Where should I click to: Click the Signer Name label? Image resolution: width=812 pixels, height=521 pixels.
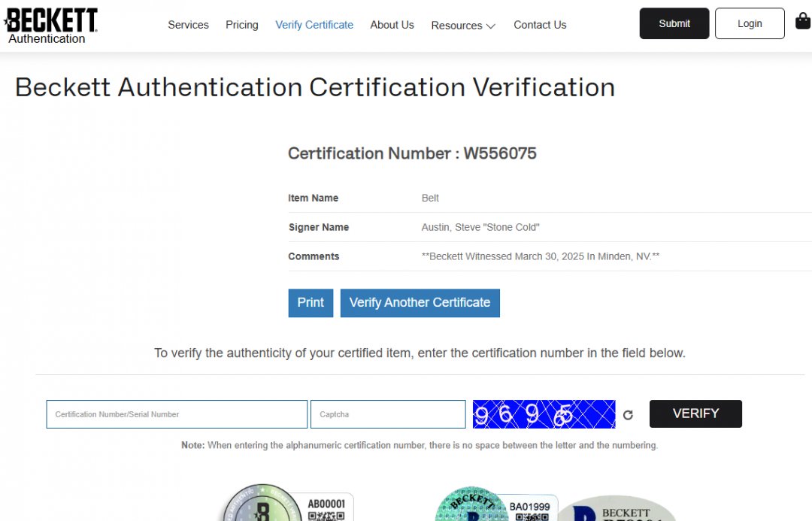[x=319, y=227]
